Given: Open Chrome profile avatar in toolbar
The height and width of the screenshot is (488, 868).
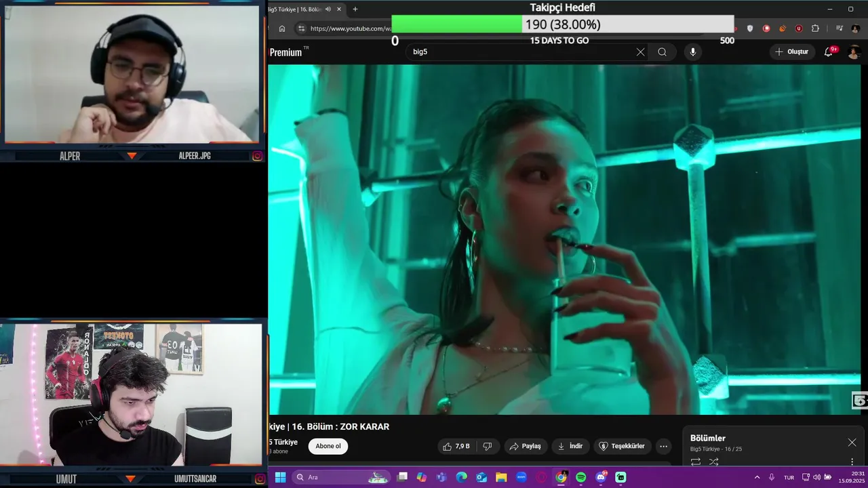Looking at the screenshot, I should [x=856, y=28].
